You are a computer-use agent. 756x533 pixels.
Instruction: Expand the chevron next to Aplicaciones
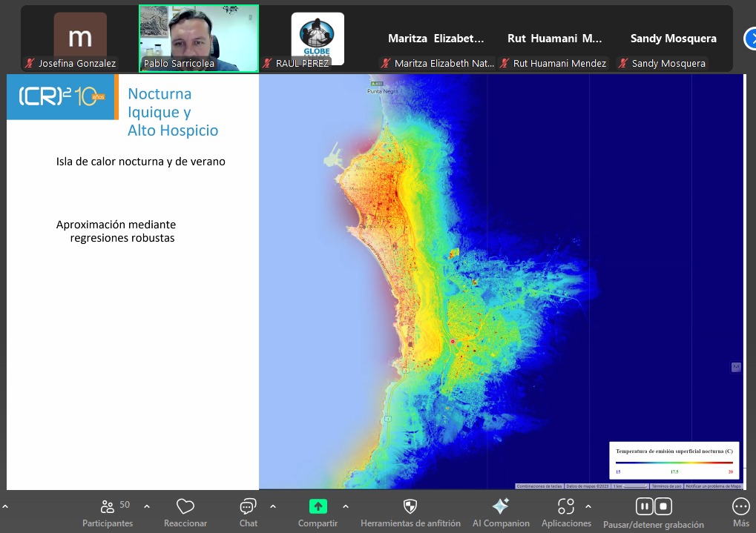(588, 506)
